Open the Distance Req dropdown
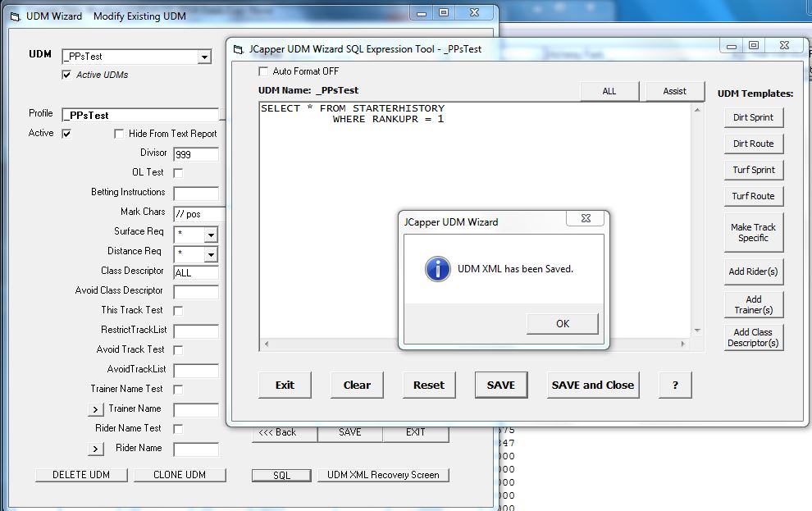812x511 pixels. click(x=210, y=255)
